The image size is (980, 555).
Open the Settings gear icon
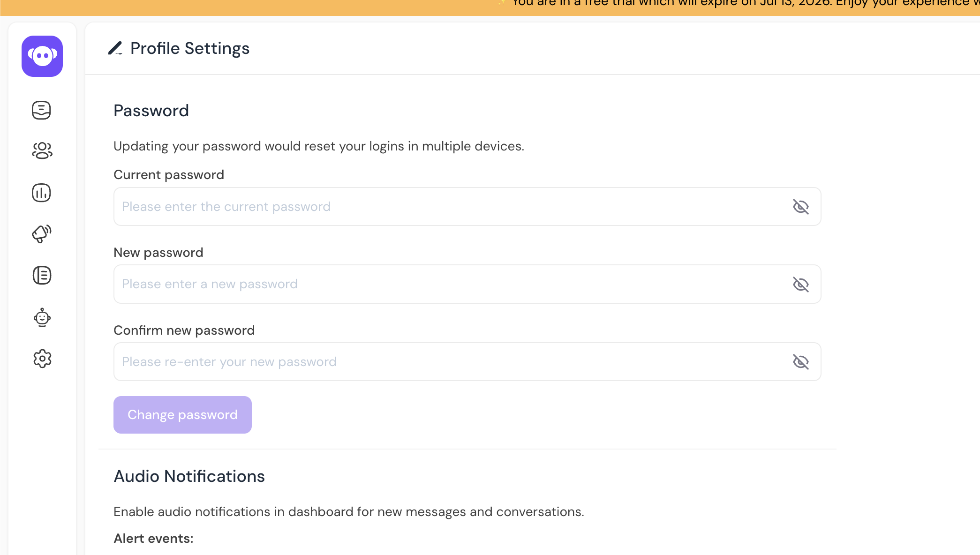(42, 359)
